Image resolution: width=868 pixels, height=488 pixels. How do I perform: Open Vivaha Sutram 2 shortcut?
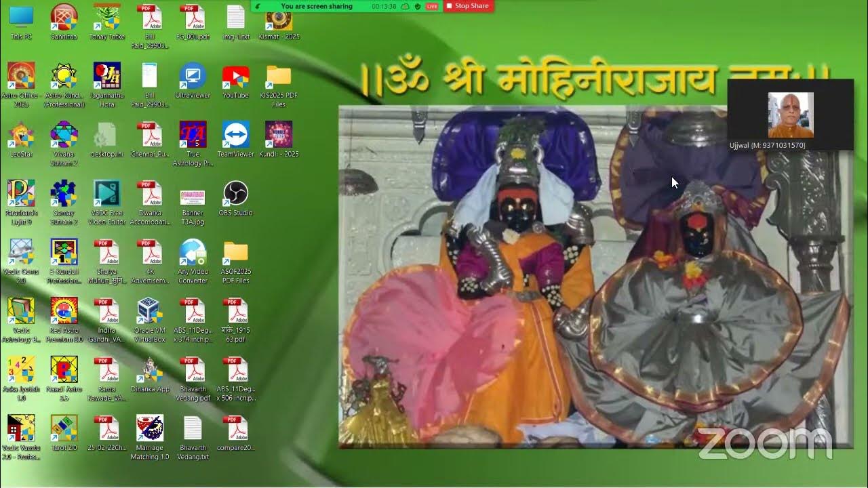click(x=64, y=144)
